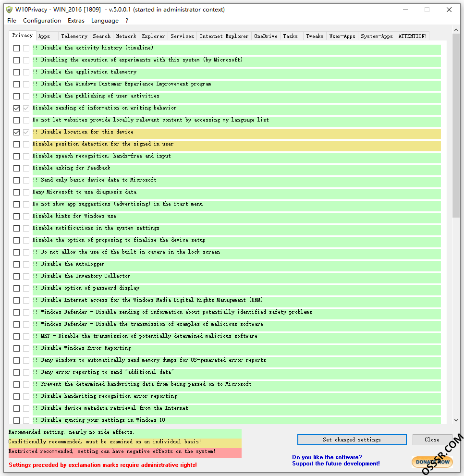
Task: Uncheck 'Disable location for this device' checkbox
Action: (17, 133)
